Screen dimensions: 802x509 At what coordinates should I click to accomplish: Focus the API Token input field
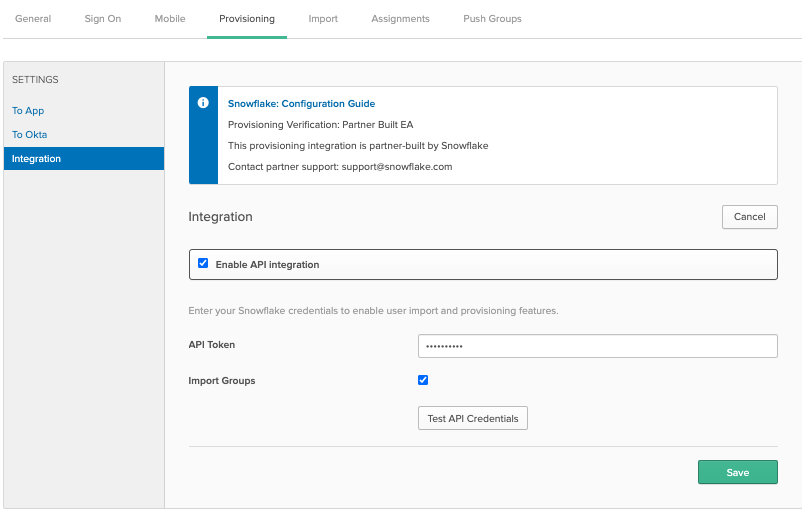597,346
